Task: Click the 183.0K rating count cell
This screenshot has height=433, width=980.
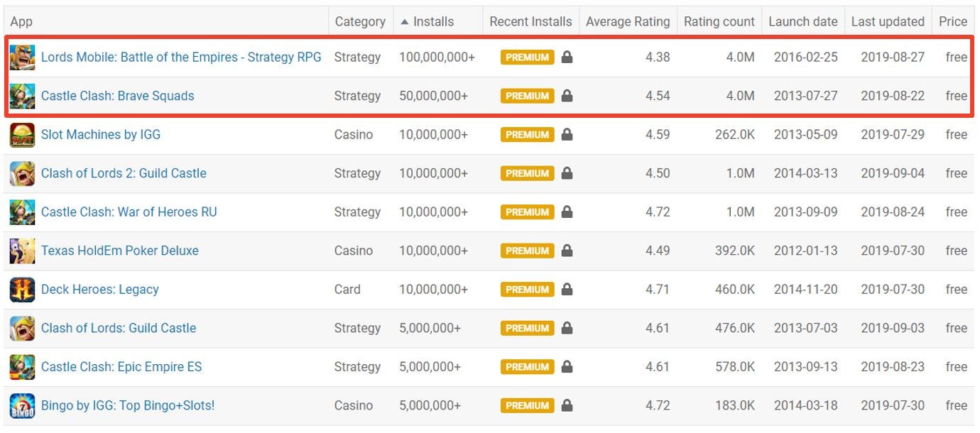Action: 735,405
